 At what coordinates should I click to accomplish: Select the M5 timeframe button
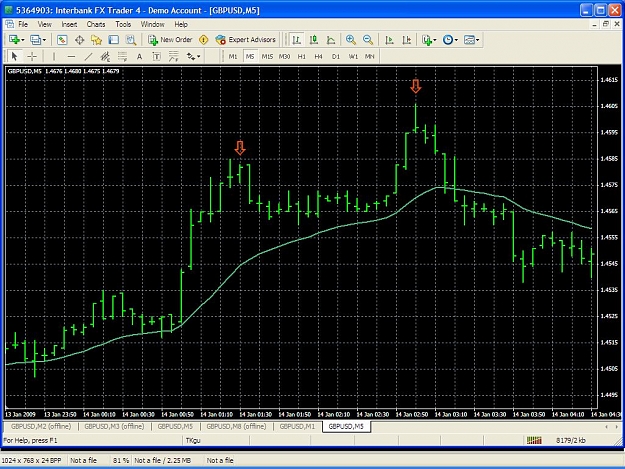tap(250, 57)
